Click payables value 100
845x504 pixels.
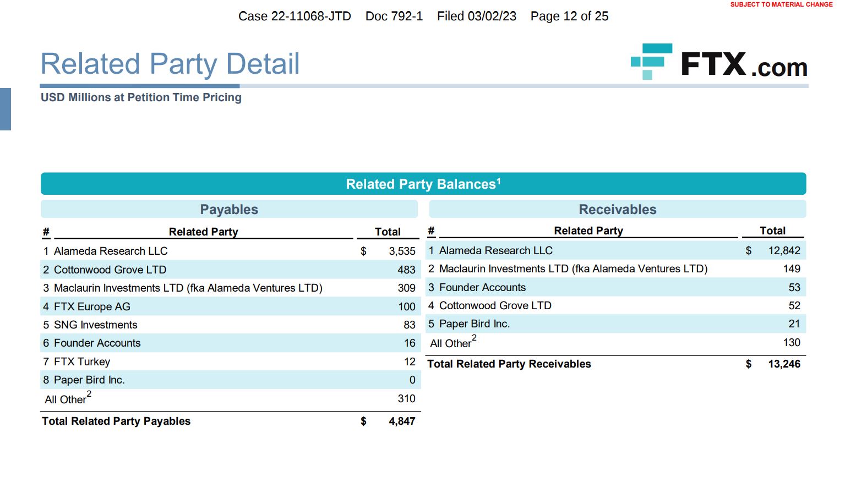point(406,306)
